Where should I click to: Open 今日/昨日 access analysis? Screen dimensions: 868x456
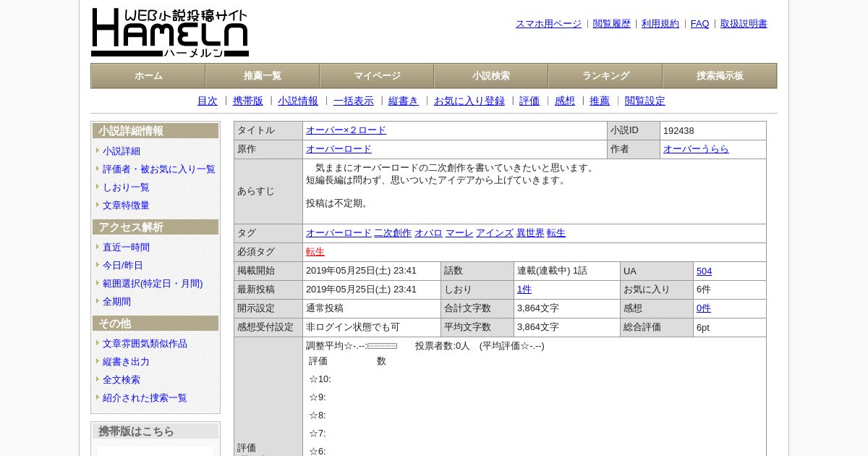123,266
